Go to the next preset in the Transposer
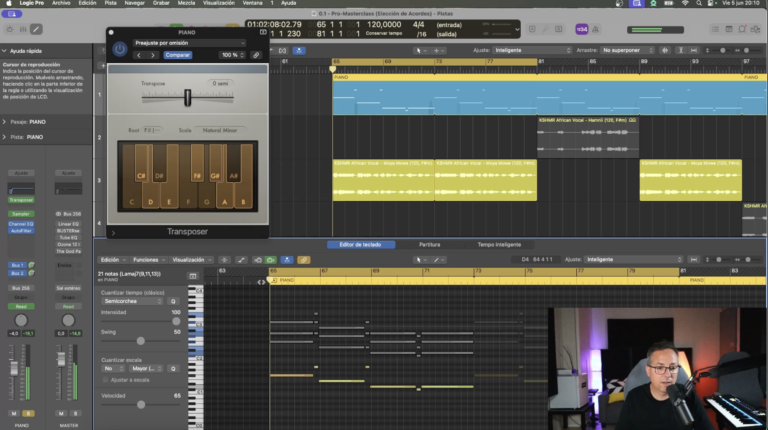The image size is (768, 430). pyautogui.click(x=153, y=55)
